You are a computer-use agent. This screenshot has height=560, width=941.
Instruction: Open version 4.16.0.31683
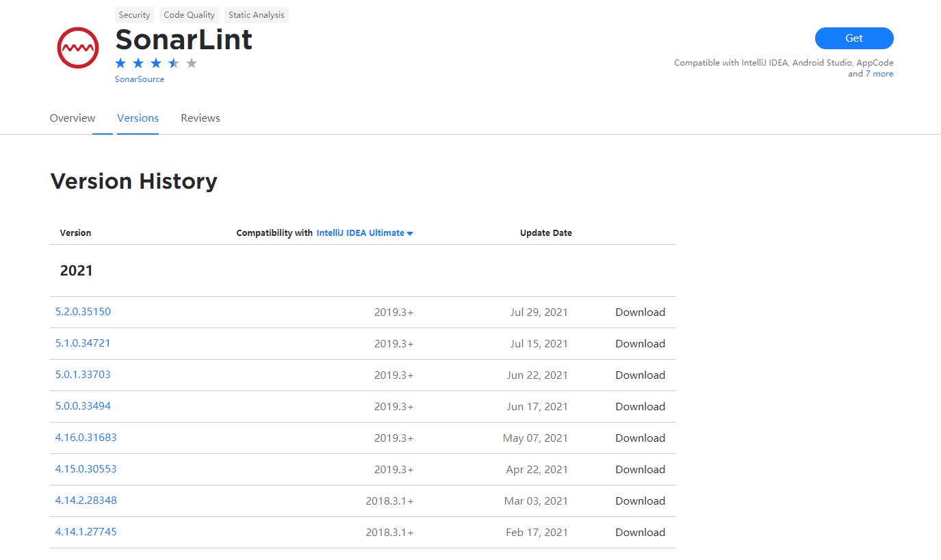point(86,438)
